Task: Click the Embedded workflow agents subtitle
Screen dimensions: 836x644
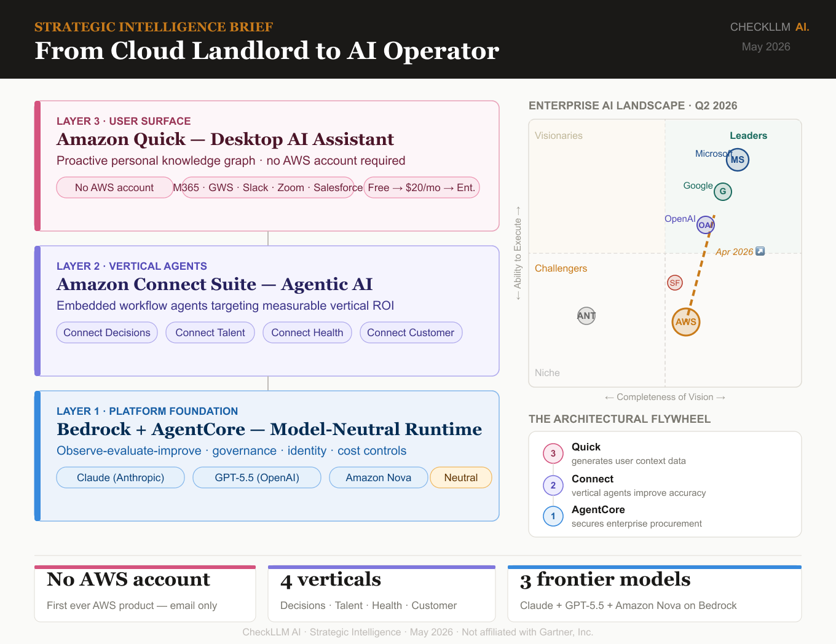Action: [226, 306]
